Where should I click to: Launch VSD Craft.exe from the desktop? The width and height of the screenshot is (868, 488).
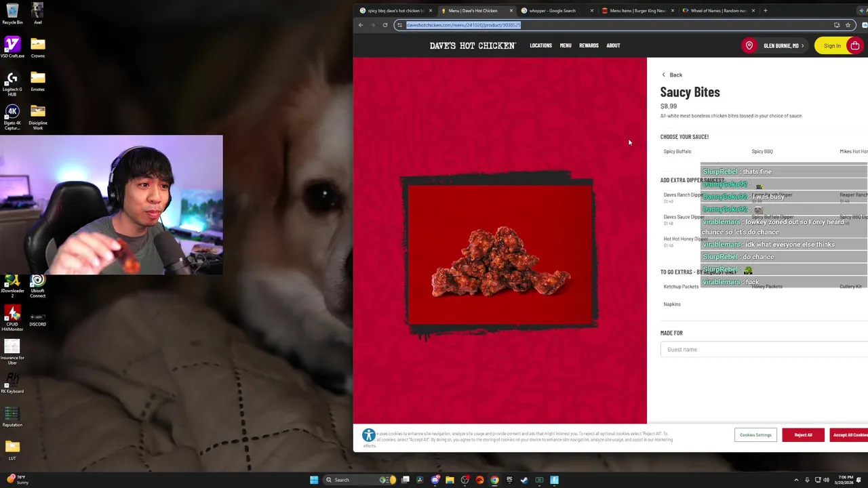pyautogui.click(x=12, y=47)
